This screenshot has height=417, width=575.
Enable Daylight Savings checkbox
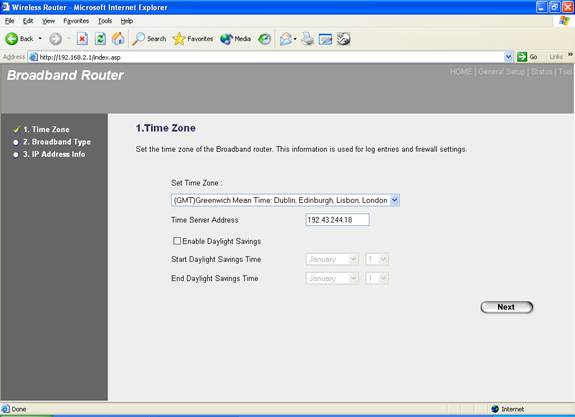[177, 241]
